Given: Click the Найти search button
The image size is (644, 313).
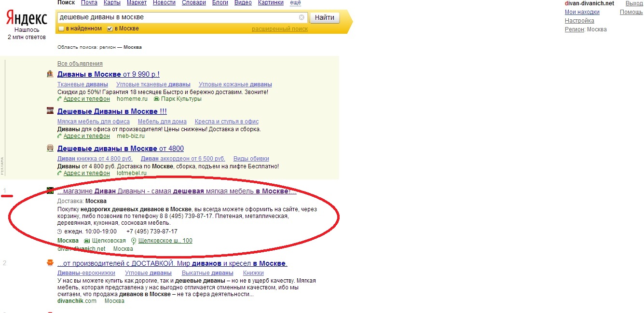Looking at the screenshot, I should tap(325, 17).
